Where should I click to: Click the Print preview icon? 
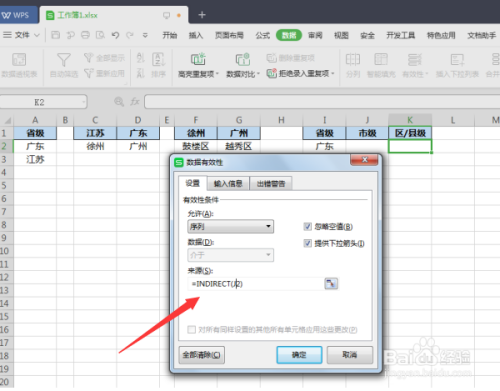click(x=100, y=35)
